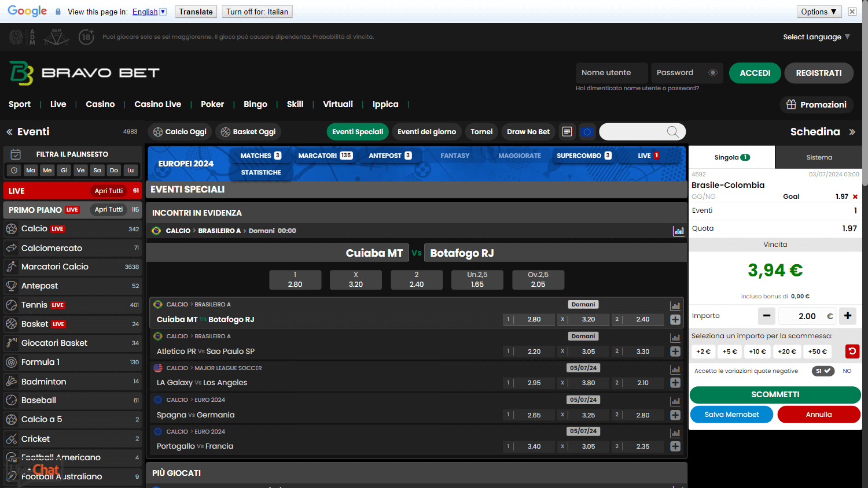Select Sa day filter

coord(97,170)
